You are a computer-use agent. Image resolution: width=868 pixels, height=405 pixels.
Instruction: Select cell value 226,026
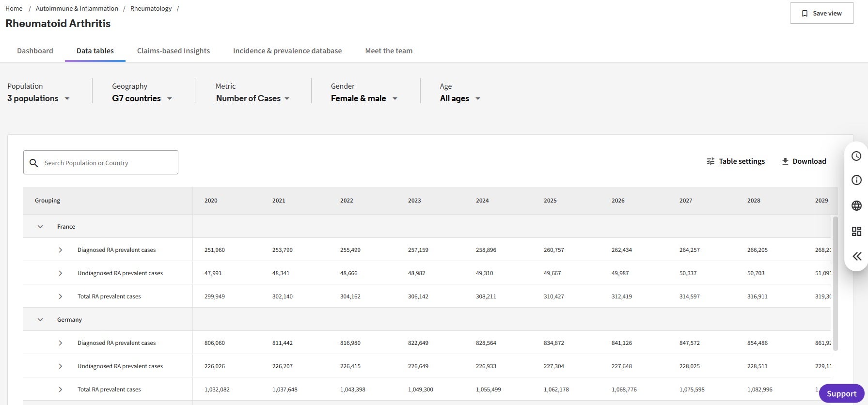(x=215, y=366)
